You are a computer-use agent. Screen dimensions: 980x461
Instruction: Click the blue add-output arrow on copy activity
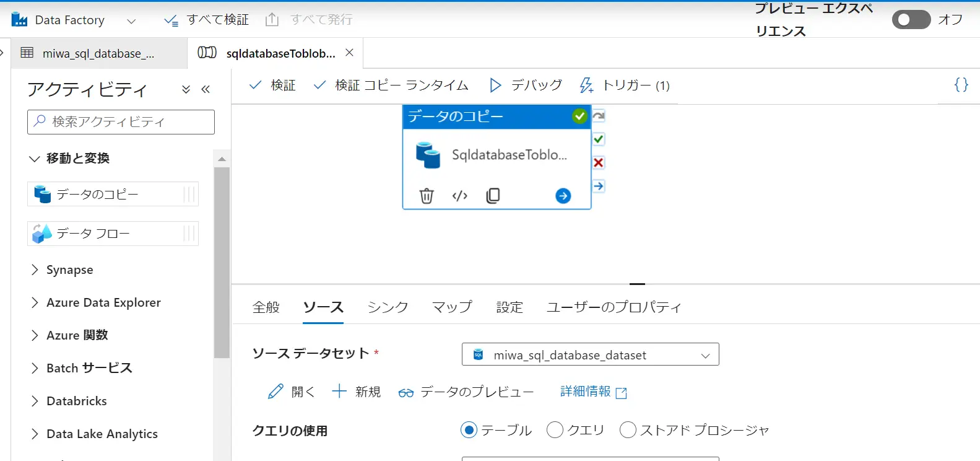(x=563, y=196)
